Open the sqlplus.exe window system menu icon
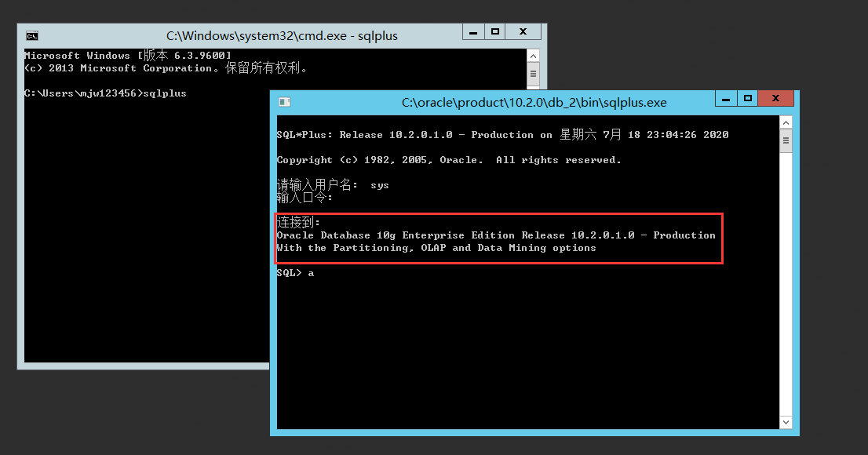 285,102
